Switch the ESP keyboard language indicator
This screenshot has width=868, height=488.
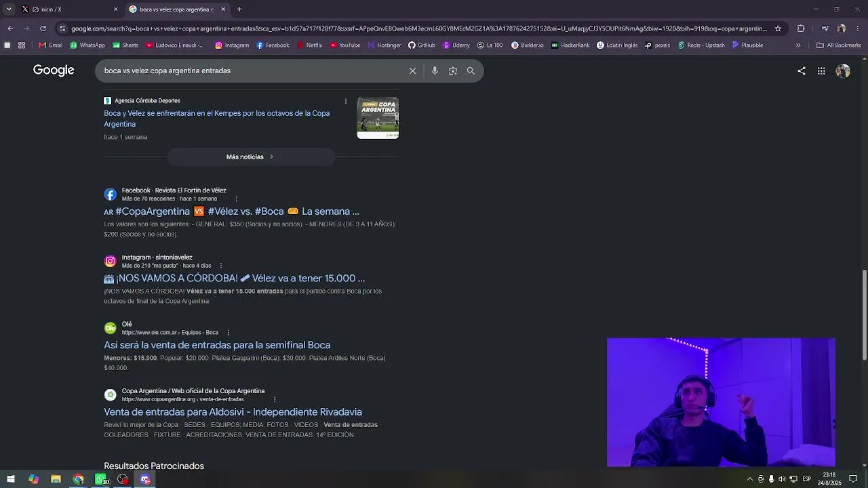click(807, 479)
